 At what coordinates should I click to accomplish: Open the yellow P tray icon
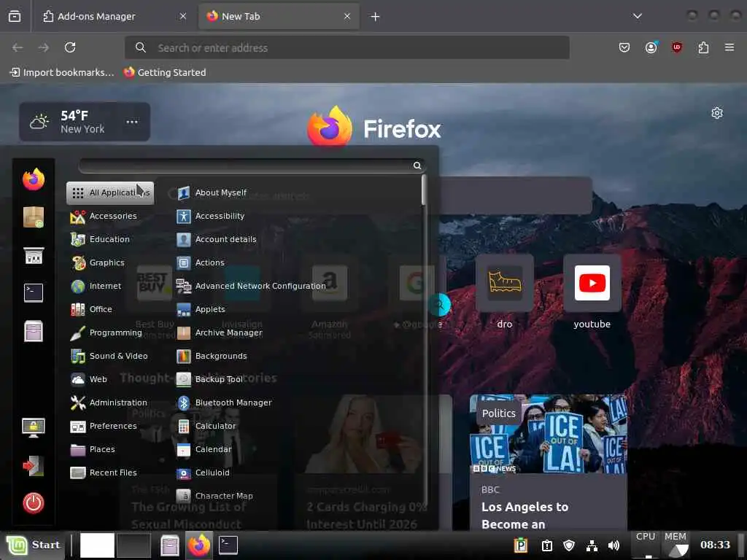tap(521, 545)
